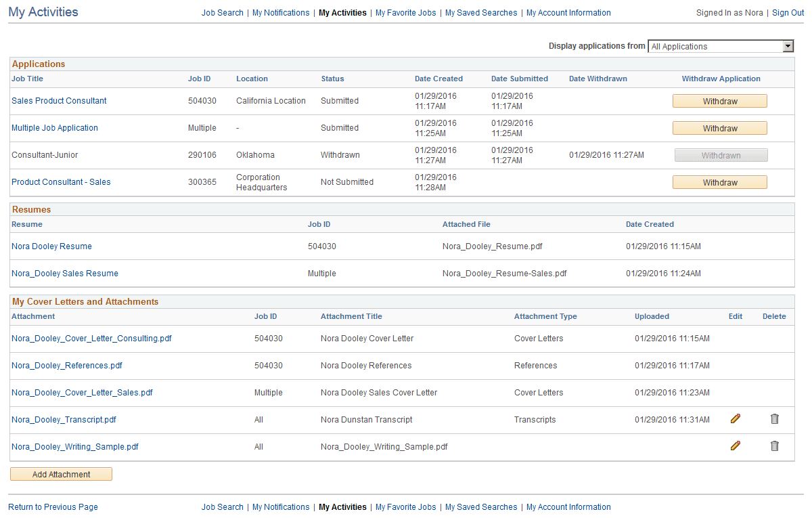Viewport: 812px width, 518px height.
Task: Switch to My Favorite Jobs
Action: pos(405,12)
